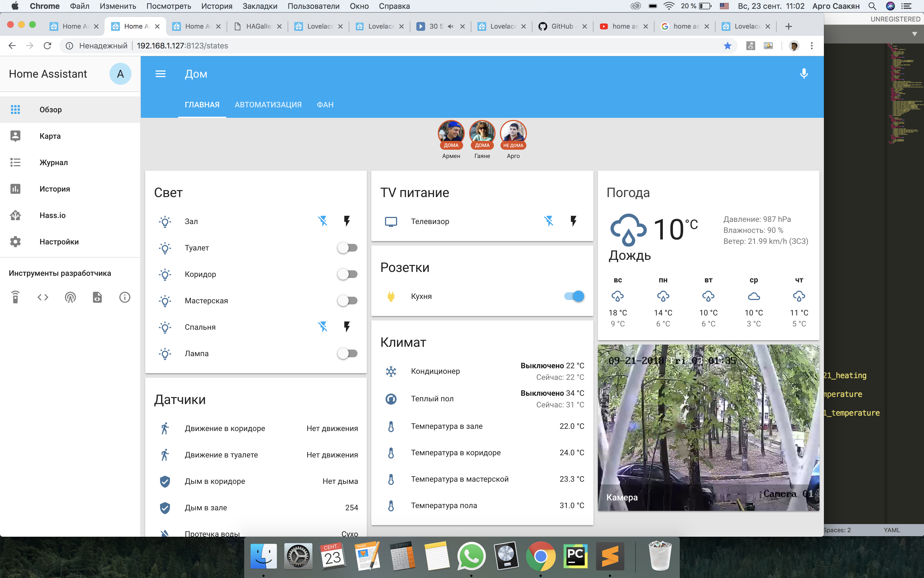This screenshot has width=924, height=578.
Task: Click the browser back arrow
Action: point(12,46)
